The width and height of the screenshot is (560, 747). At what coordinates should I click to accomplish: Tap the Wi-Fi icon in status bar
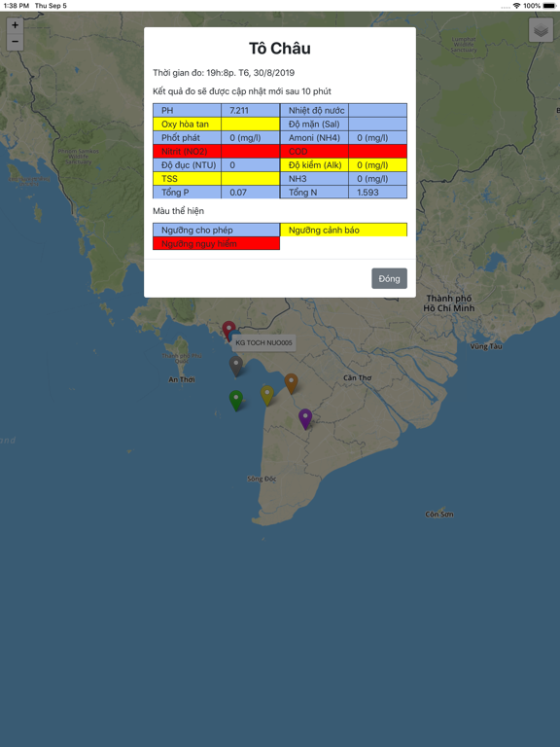[516, 6]
